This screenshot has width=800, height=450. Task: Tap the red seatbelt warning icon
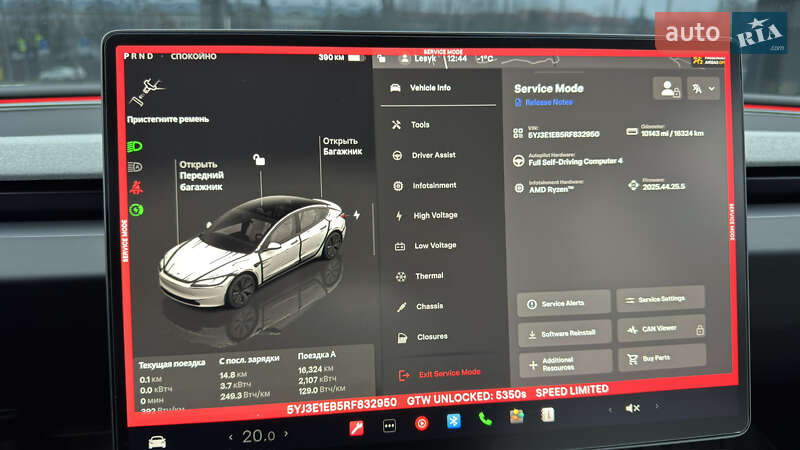(x=136, y=188)
